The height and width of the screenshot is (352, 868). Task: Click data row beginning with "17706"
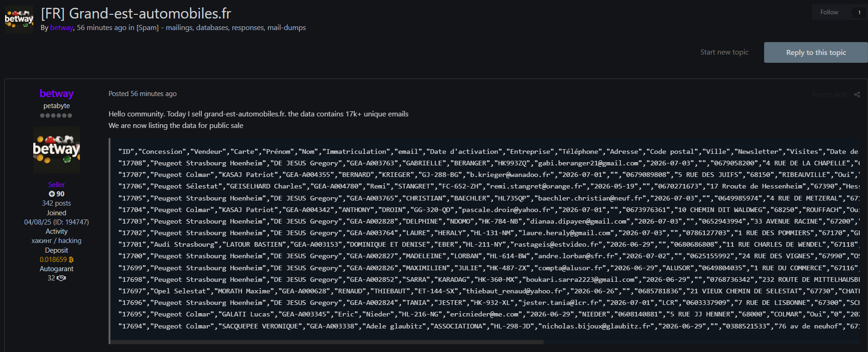(x=488, y=186)
